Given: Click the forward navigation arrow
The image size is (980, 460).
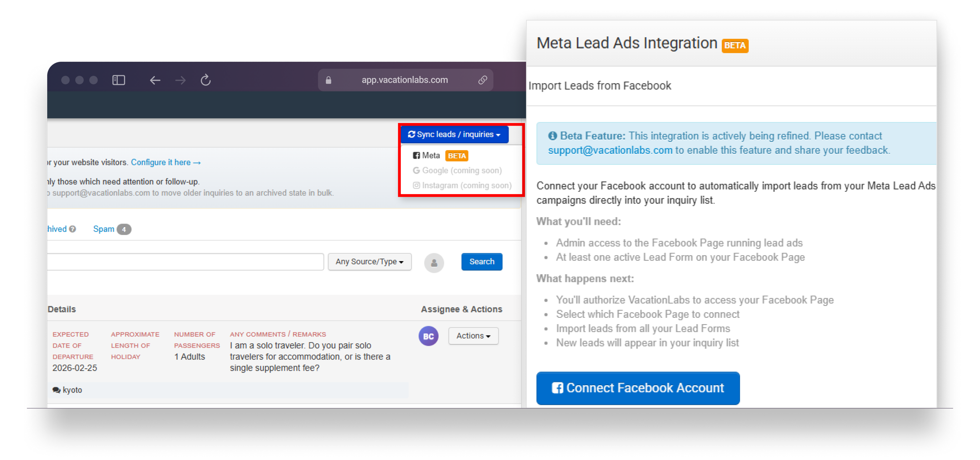Looking at the screenshot, I should tap(180, 80).
